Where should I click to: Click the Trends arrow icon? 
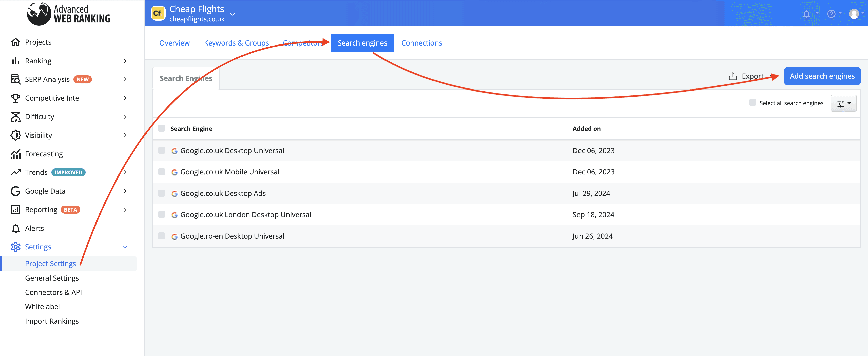[x=16, y=172]
